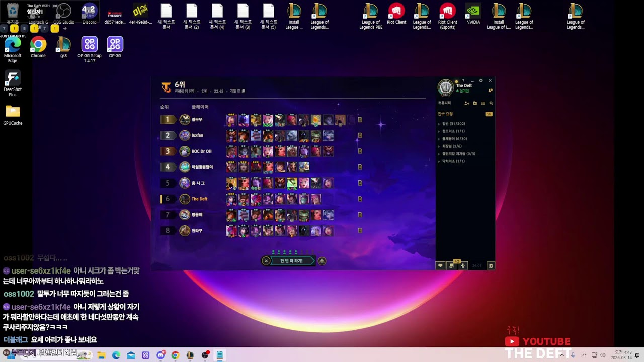The height and width of the screenshot is (362, 644).
Task: Expand the 챌린저말 제자들 (0/3) friend group
Action: 457,154
